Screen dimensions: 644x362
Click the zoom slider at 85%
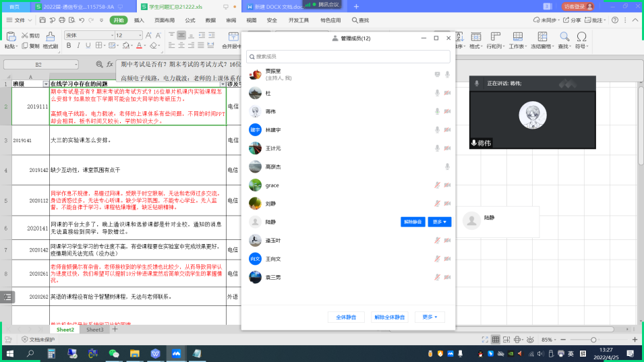(x=592, y=340)
